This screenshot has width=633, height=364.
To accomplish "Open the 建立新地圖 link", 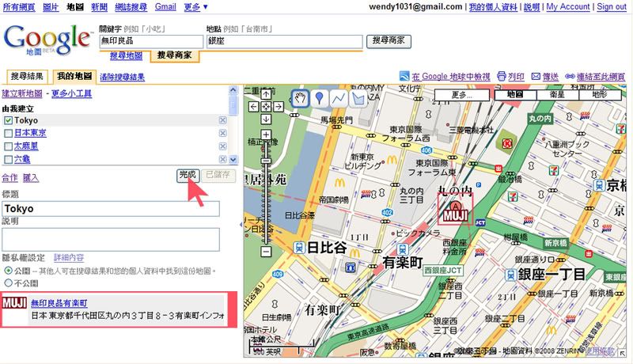I will pyautogui.click(x=24, y=93).
